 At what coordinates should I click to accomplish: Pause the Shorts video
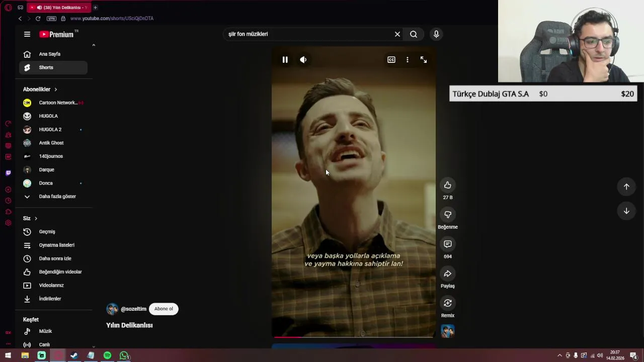click(x=285, y=59)
